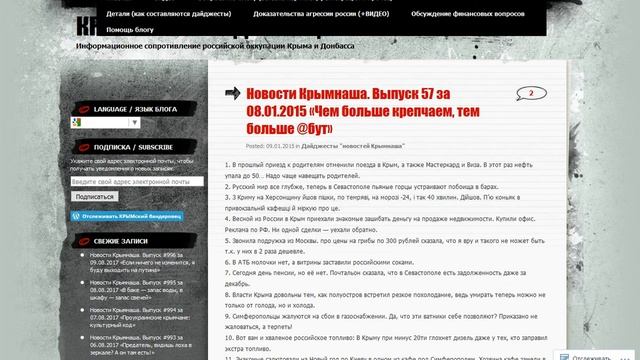
Task: Open 'Обсуждение финансовых вопросов' menu item
Action: point(468,14)
